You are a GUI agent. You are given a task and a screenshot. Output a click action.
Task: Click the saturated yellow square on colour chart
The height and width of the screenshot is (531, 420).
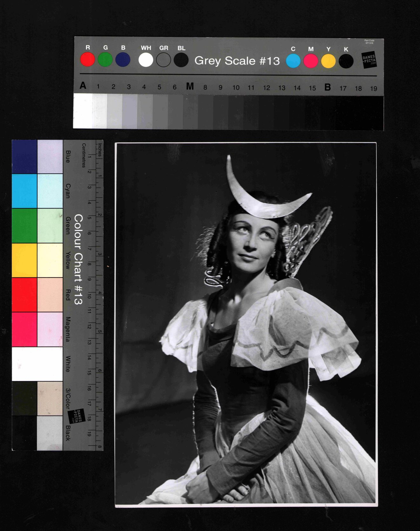(x=24, y=260)
